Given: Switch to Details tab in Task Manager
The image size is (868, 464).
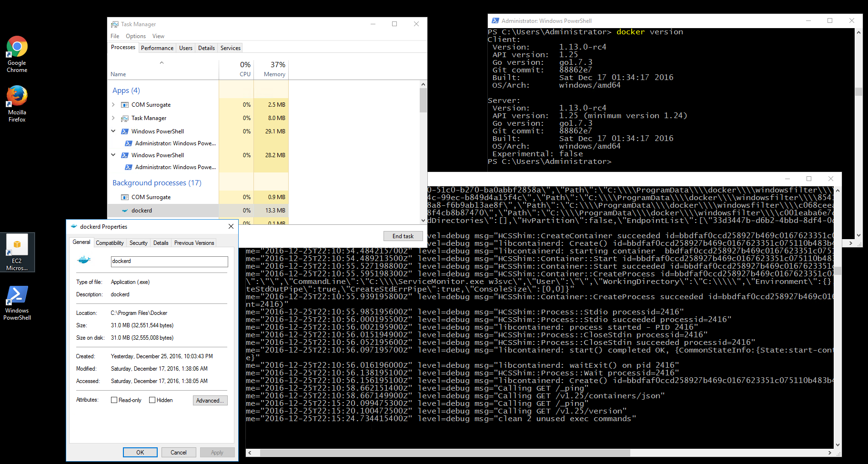Looking at the screenshot, I should pyautogui.click(x=206, y=48).
